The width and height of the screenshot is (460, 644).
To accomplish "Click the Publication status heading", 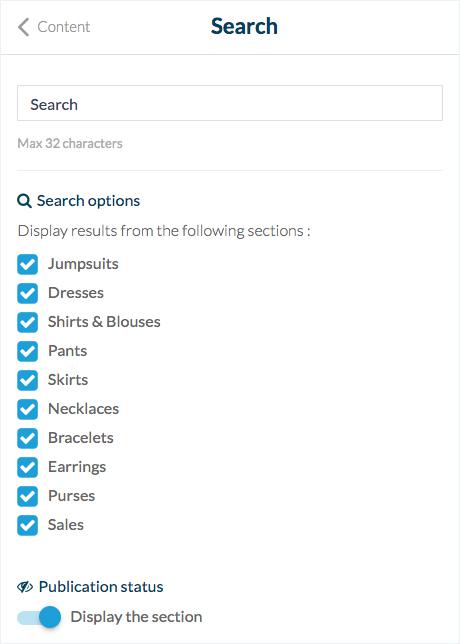I will tap(101, 587).
